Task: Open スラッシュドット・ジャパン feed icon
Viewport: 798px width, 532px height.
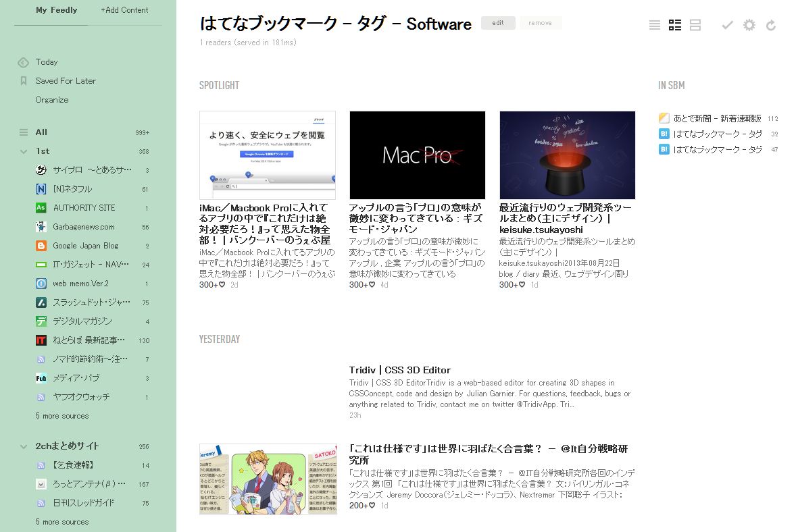Action: pos(41,302)
